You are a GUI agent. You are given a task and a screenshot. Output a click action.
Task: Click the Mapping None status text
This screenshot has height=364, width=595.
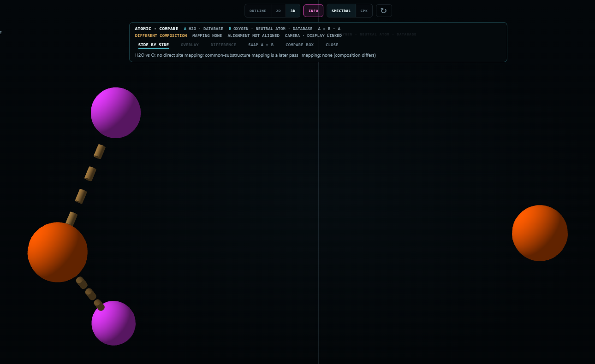click(207, 35)
